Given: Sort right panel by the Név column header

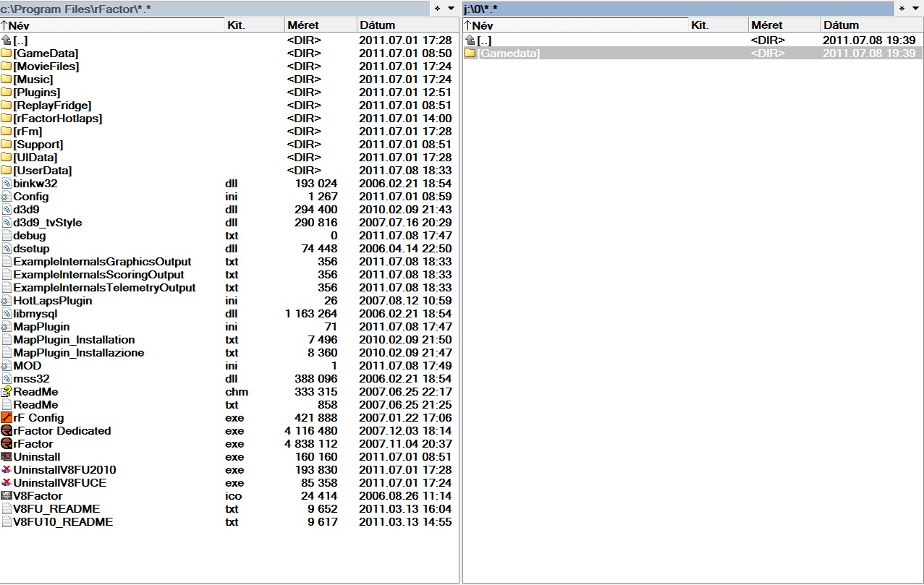Looking at the screenshot, I should [x=576, y=25].
